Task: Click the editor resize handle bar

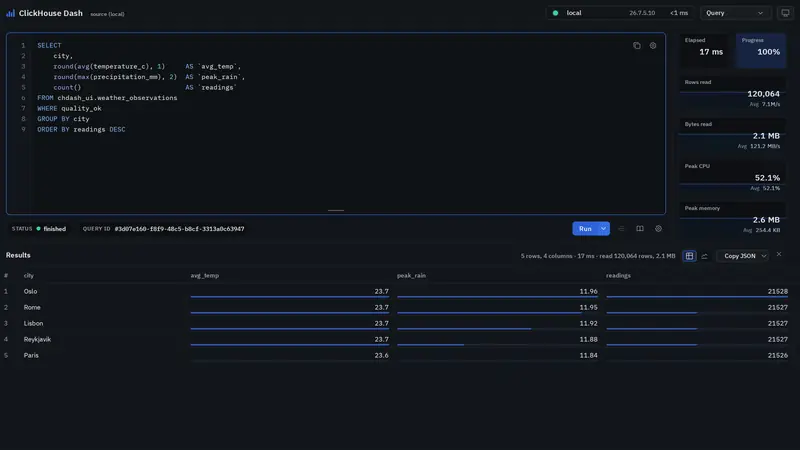Action: pyautogui.click(x=336, y=210)
